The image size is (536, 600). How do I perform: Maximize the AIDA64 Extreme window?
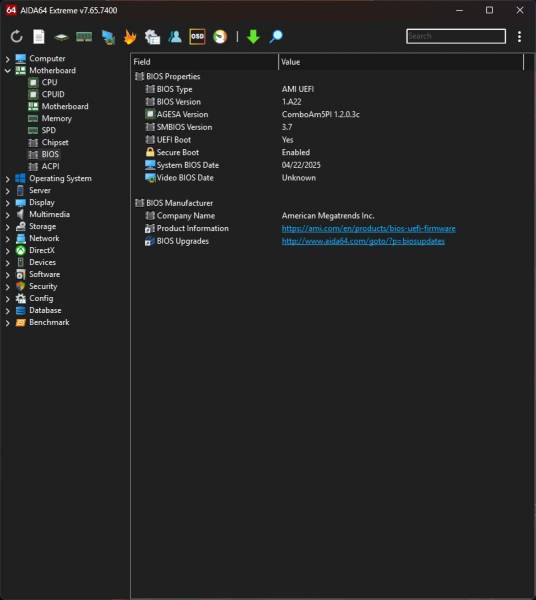(x=489, y=10)
